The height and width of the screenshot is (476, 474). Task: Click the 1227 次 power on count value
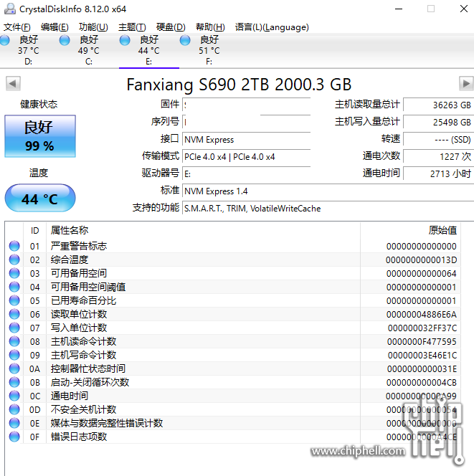click(438, 157)
